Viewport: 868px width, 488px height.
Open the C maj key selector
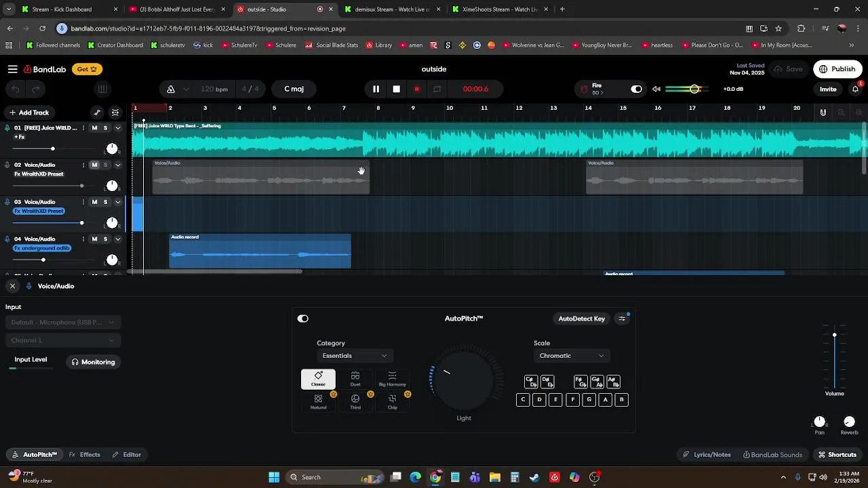294,89
